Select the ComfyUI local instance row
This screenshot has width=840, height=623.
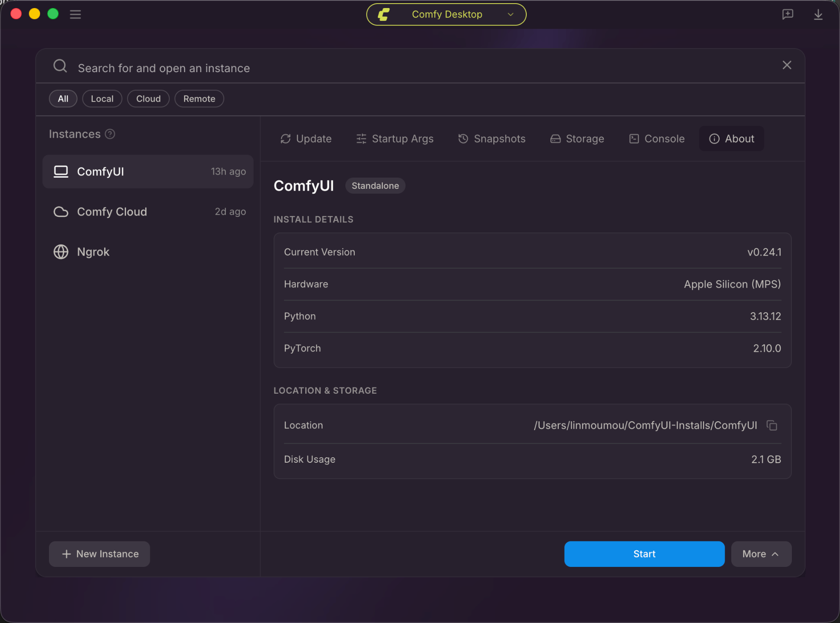pyautogui.click(x=148, y=171)
